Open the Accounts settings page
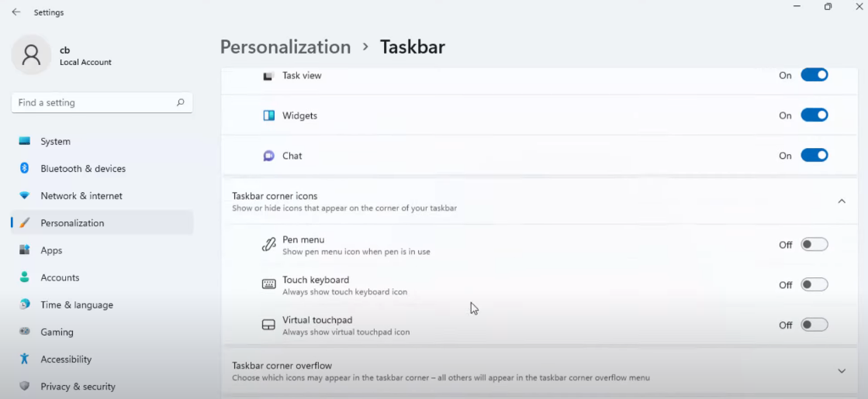The height and width of the screenshot is (399, 868). tap(60, 277)
